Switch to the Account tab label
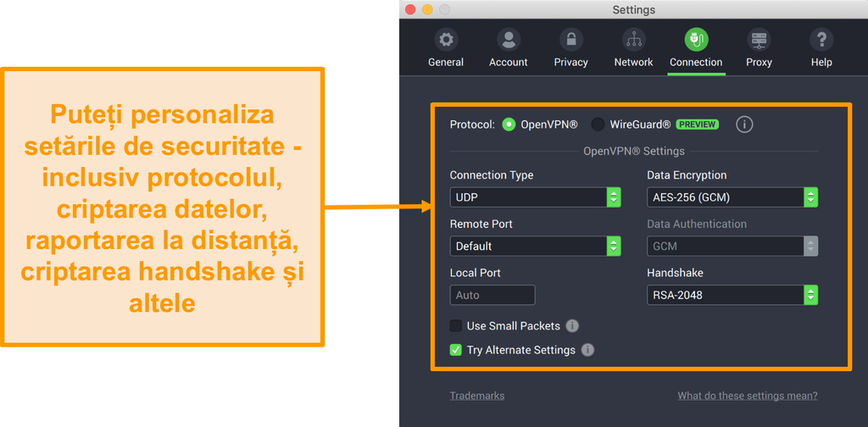The width and height of the screenshot is (868, 427). 509,63
